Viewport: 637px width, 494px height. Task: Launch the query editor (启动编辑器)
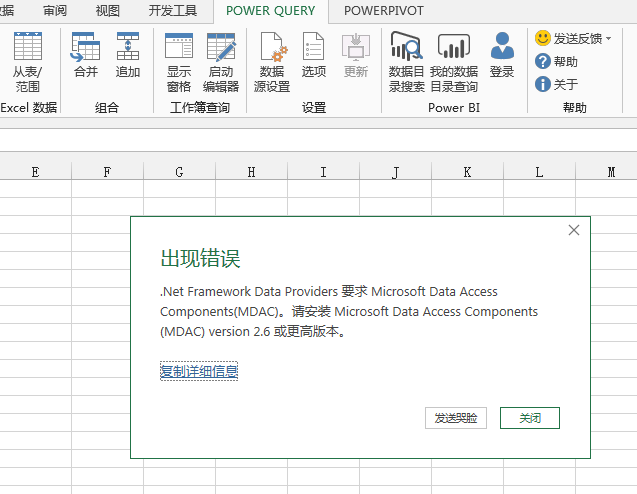221,62
